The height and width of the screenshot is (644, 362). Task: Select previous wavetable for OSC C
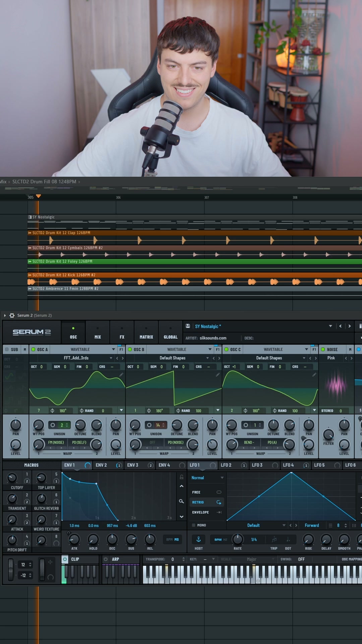point(310,358)
